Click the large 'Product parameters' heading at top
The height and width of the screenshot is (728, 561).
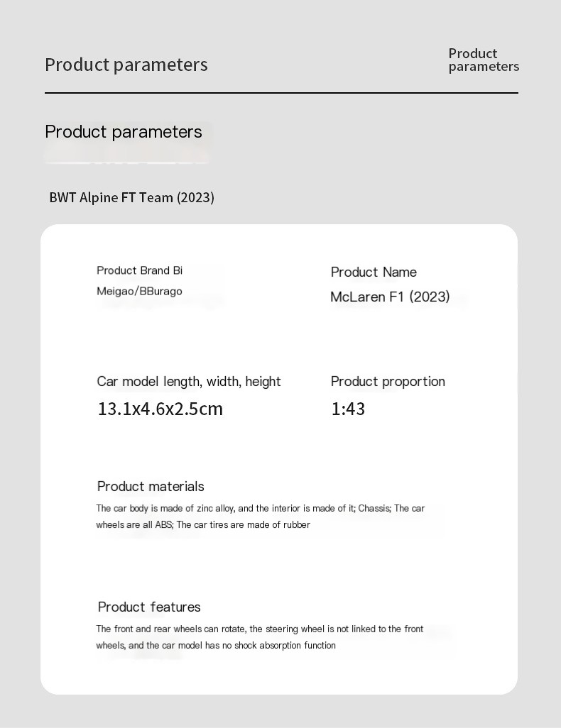click(126, 65)
